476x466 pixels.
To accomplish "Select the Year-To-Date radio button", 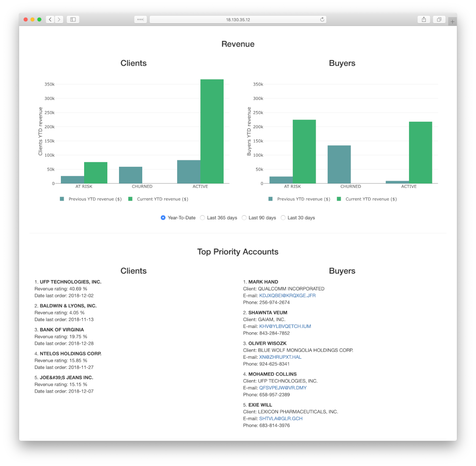I will point(163,217).
